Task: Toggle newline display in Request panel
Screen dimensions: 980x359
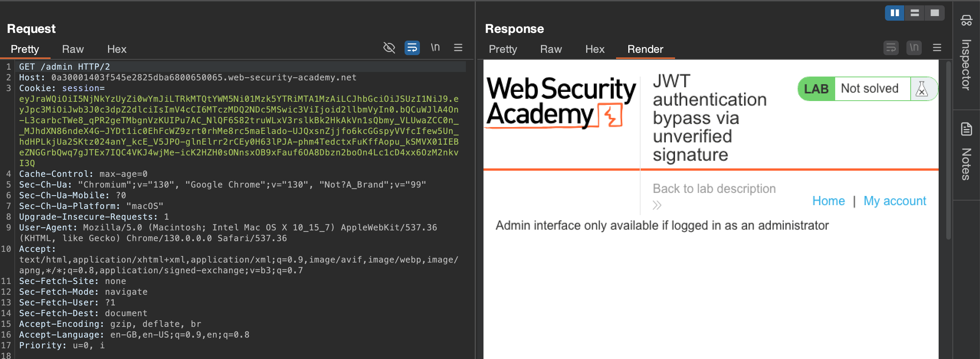Action: 435,47
